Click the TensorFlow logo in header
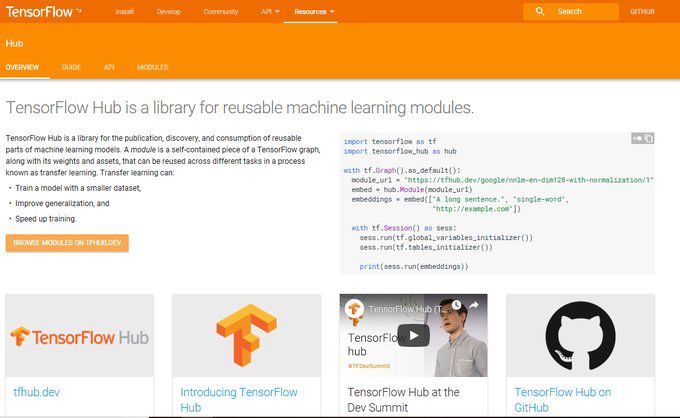This screenshot has height=418, width=680. click(43, 12)
